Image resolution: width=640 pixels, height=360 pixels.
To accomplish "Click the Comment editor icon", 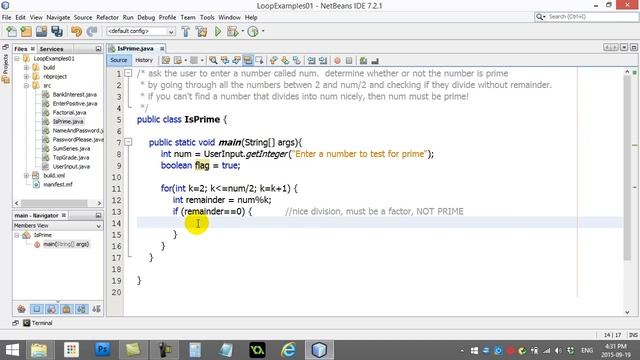I will click(x=363, y=60).
